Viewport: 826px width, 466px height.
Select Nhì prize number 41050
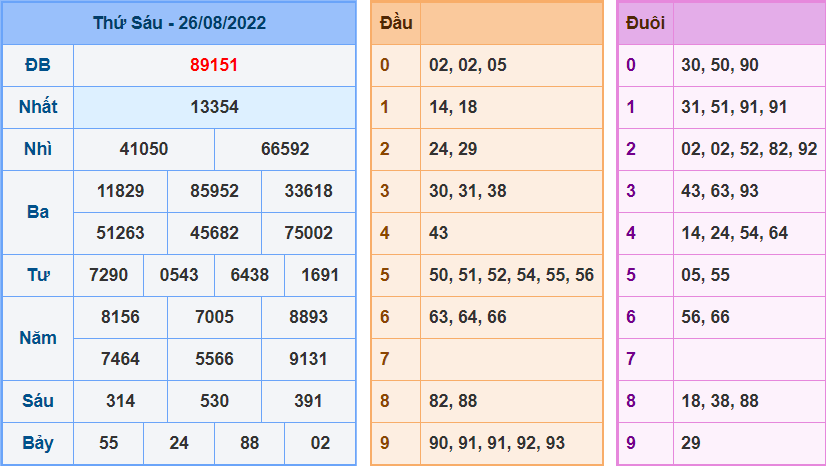pyautogui.click(x=144, y=149)
